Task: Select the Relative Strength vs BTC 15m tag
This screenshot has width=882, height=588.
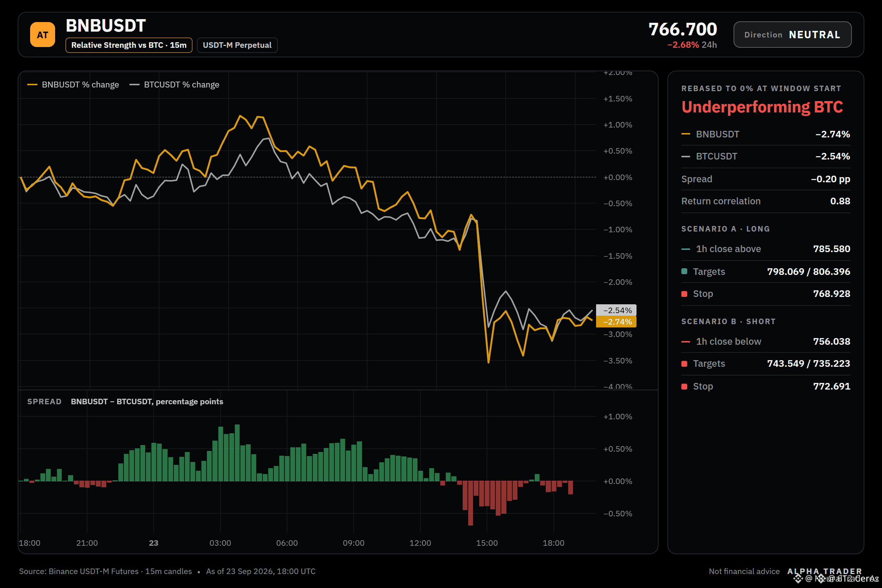Action: tap(129, 45)
